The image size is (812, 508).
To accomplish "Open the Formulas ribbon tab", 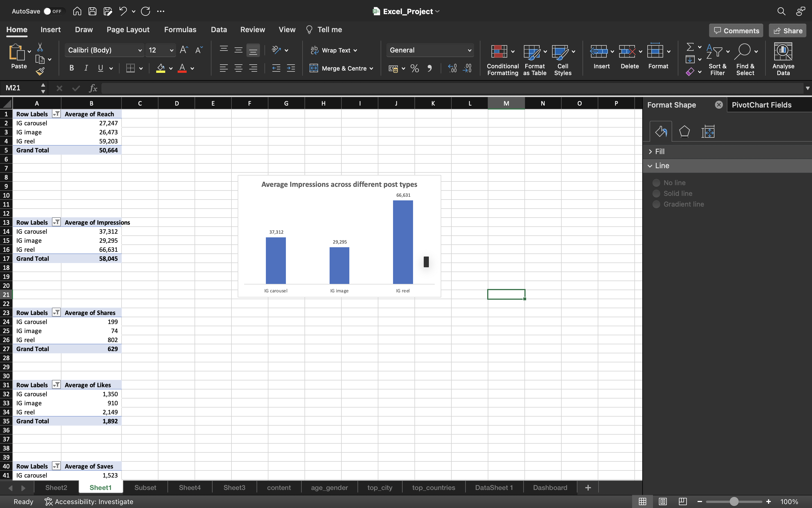I will pos(180,30).
